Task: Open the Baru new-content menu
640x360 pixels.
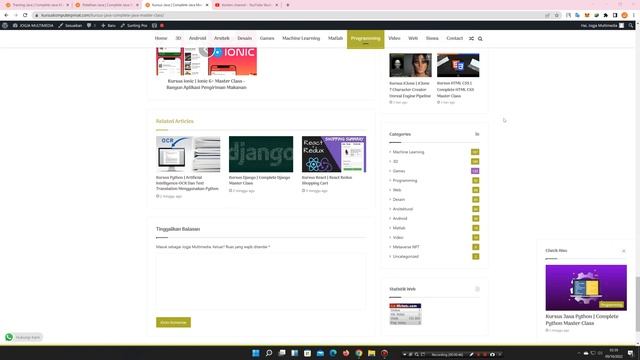Action: click(108, 25)
